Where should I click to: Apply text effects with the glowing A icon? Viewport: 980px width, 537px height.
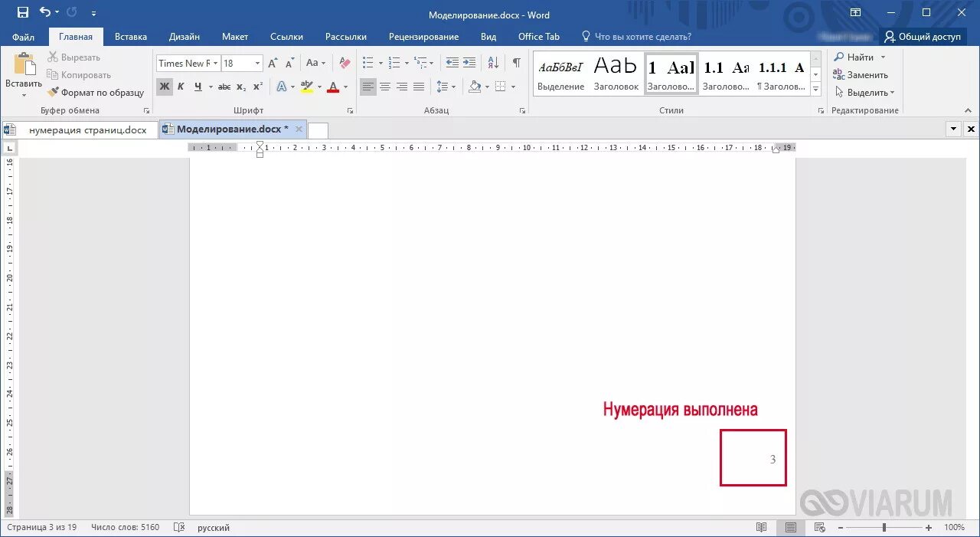click(x=281, y=87)
